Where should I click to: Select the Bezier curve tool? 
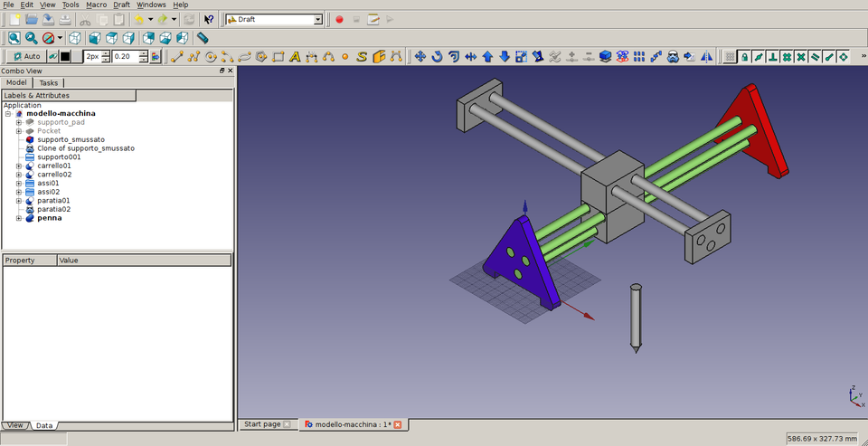click(x=396, y=56)
